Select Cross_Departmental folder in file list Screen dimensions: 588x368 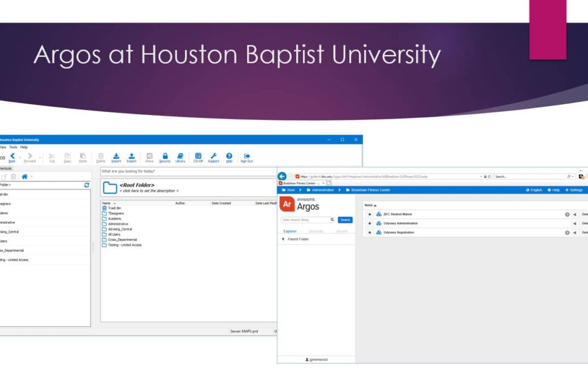[120, 239]
